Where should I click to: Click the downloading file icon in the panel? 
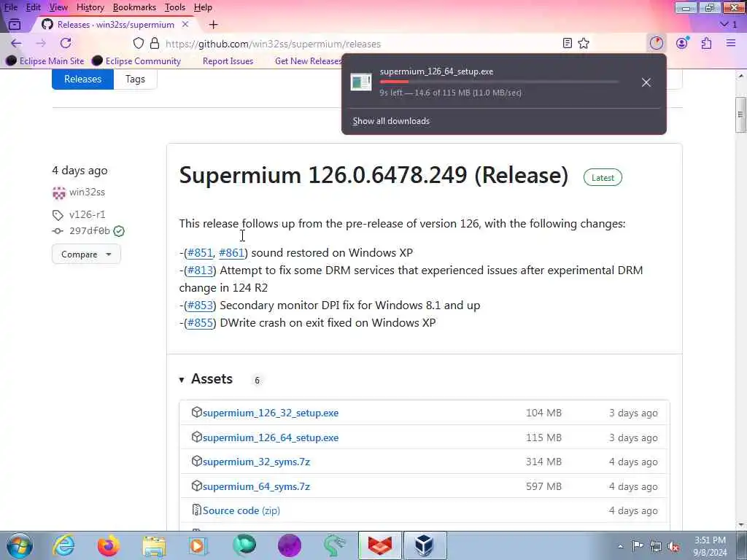(361, 82)
